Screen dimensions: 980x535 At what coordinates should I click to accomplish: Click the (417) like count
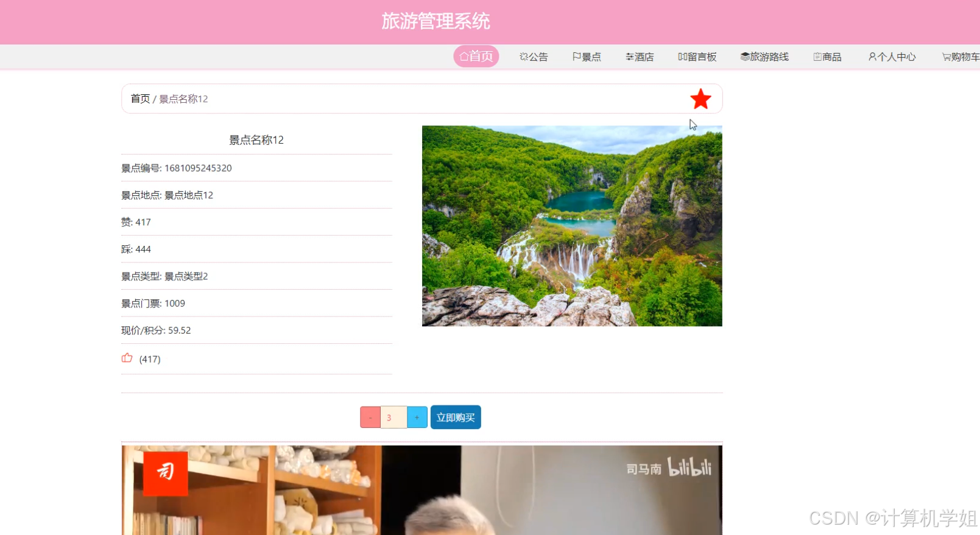coord(150,359)
